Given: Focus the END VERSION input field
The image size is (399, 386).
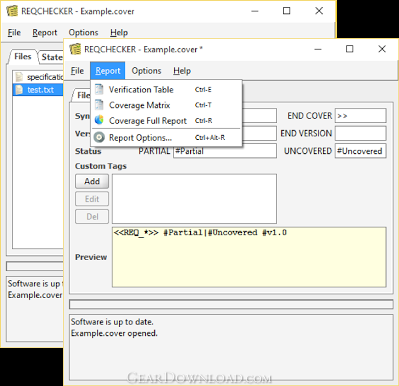Looking at the screenshot, I should 361,133.
